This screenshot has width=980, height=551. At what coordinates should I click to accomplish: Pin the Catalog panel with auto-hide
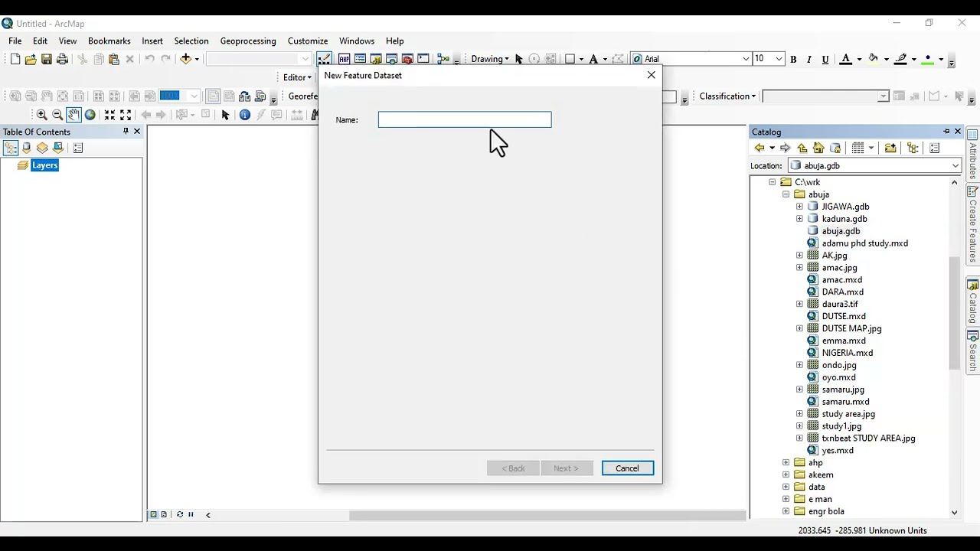click(x=946, y=132)
